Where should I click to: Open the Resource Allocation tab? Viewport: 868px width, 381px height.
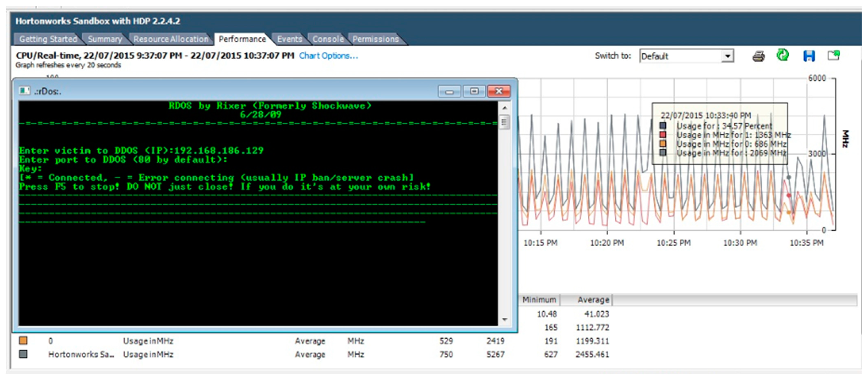point(171,39)
